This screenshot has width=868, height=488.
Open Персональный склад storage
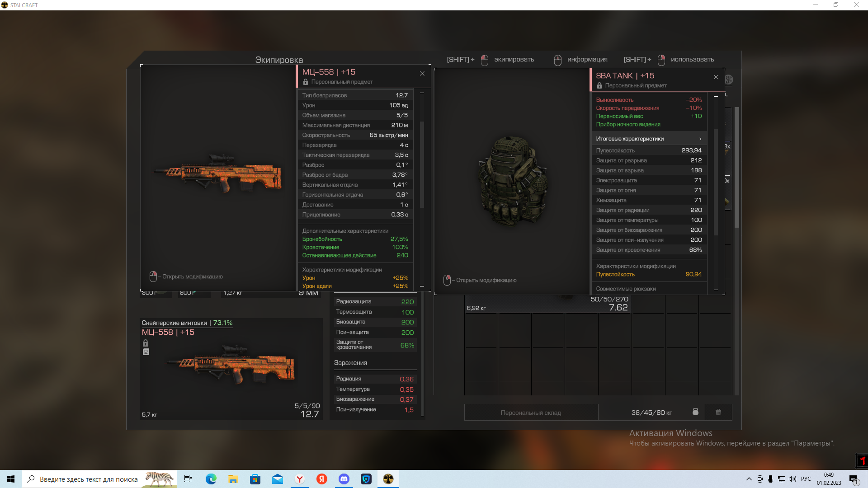[531, 413]
